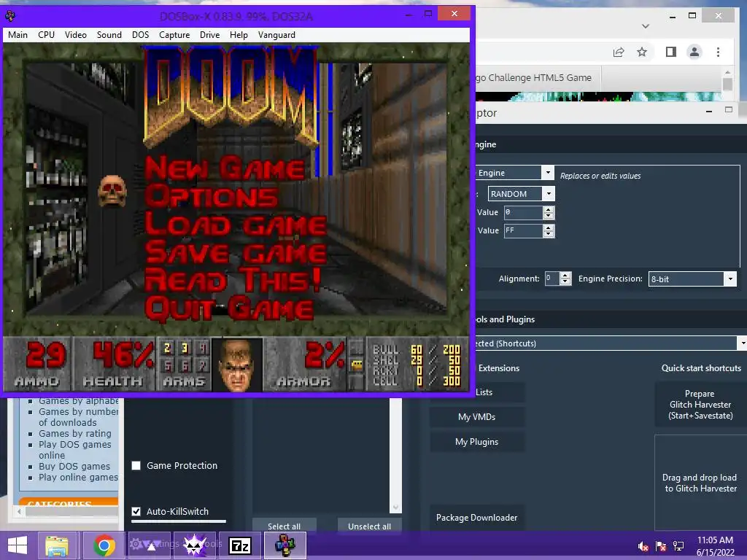Viewport: 747px width, 560px height.
Task: Click the taskbar clock 11:05 AM
Action: tap(715, 540)
